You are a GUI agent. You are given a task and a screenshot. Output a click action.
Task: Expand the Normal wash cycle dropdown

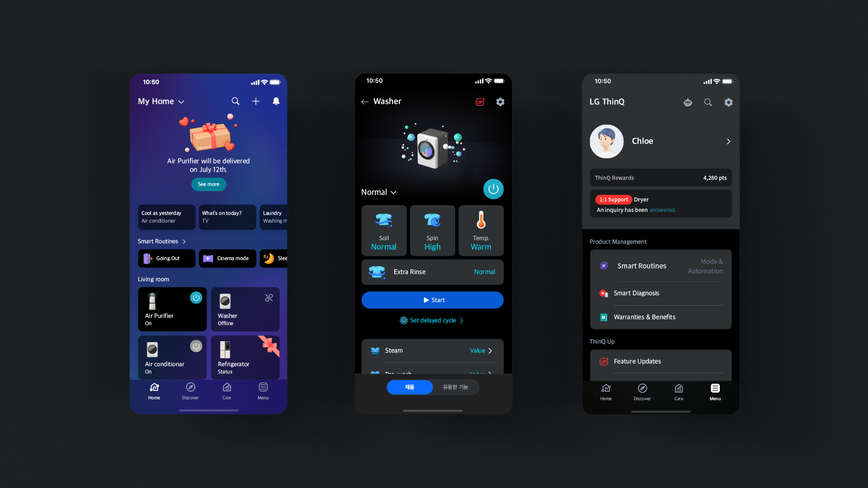[379, 192]
